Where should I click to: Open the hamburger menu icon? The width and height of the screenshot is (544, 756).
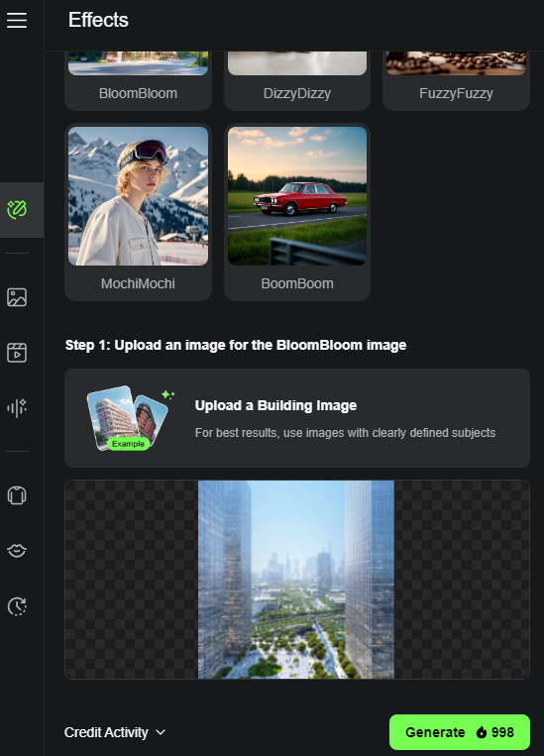tap(17, 20)
